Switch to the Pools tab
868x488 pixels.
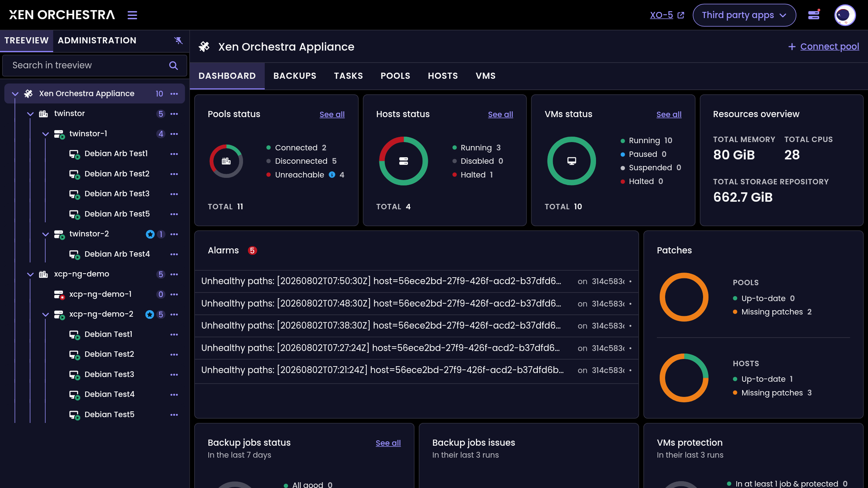coord(395,76)
